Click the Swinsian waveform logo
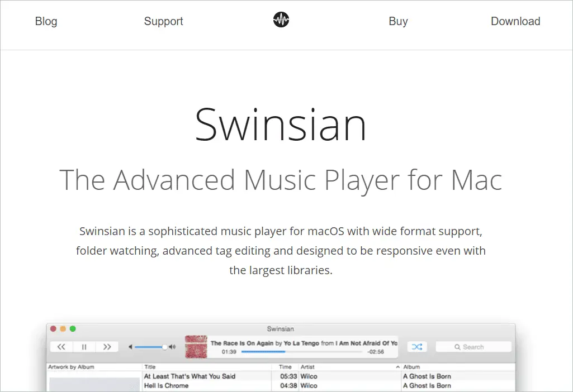 [x=281, y=20]
